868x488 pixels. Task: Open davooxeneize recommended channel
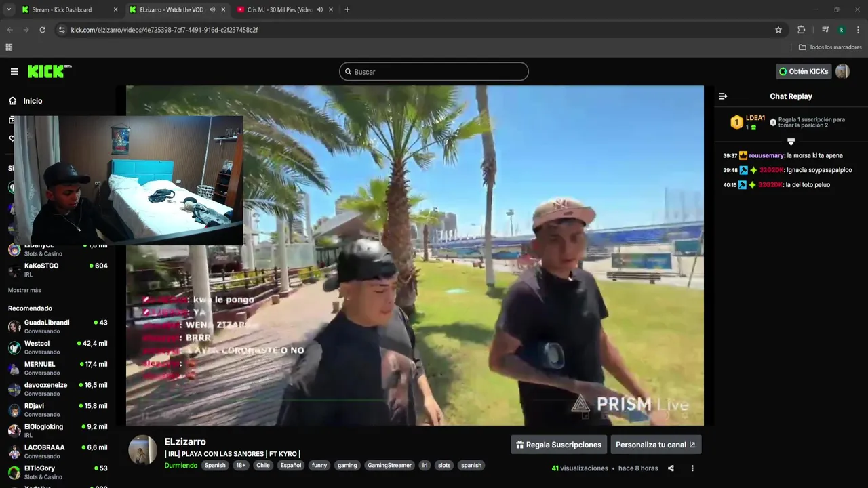pyautogui.click(x=58, y=389)
